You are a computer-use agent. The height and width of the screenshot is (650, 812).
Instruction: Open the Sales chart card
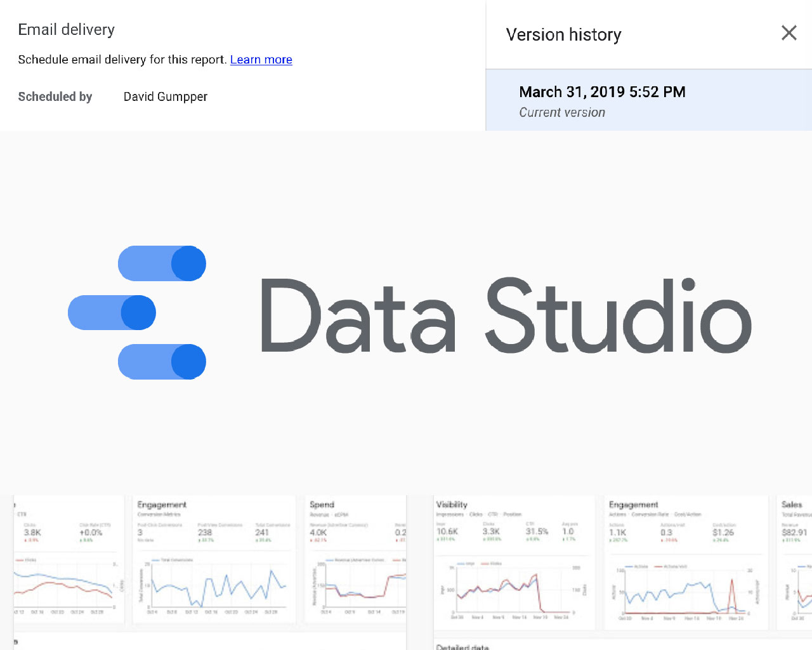794,562
